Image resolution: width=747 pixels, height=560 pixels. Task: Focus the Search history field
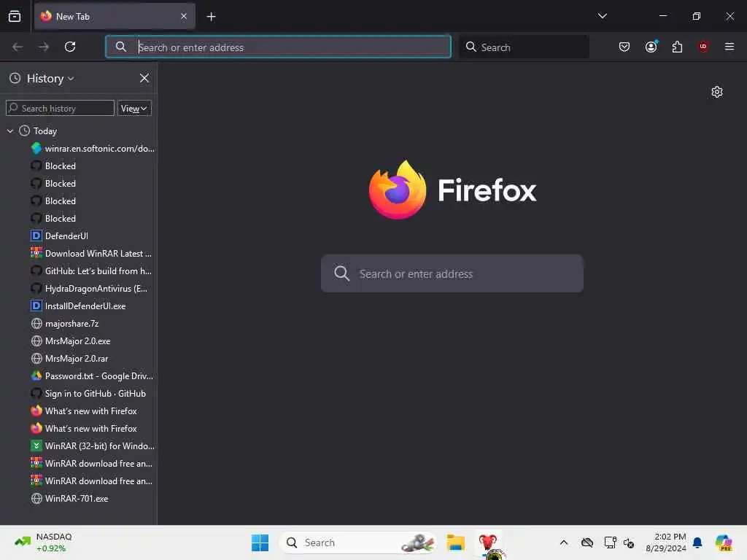click(60, 108)
